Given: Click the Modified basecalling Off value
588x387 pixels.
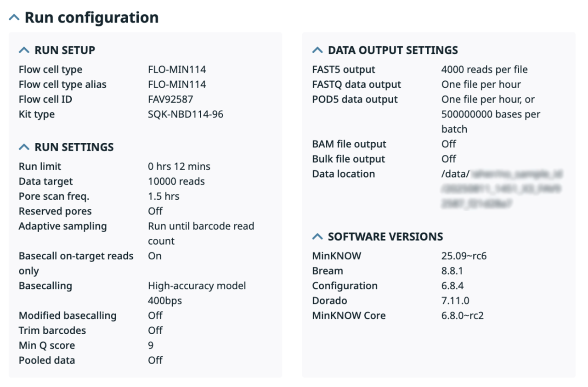Looking at the screenshot, I should 155,315.
